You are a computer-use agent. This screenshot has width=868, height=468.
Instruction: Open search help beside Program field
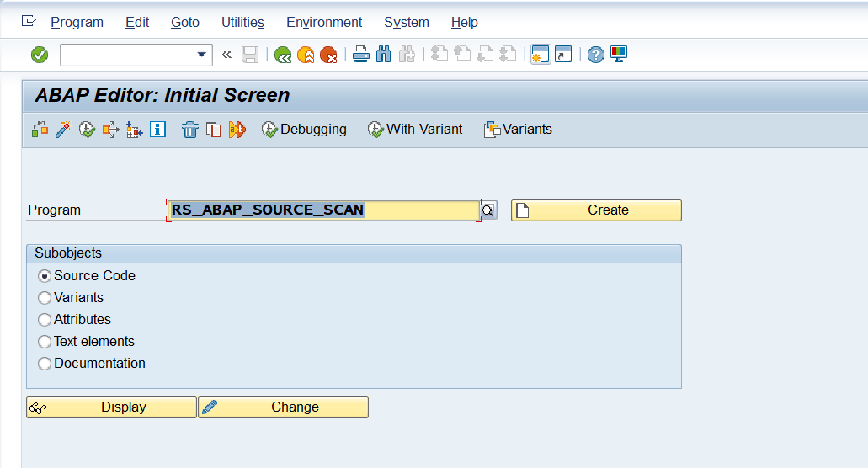click(x=488, y=210)
